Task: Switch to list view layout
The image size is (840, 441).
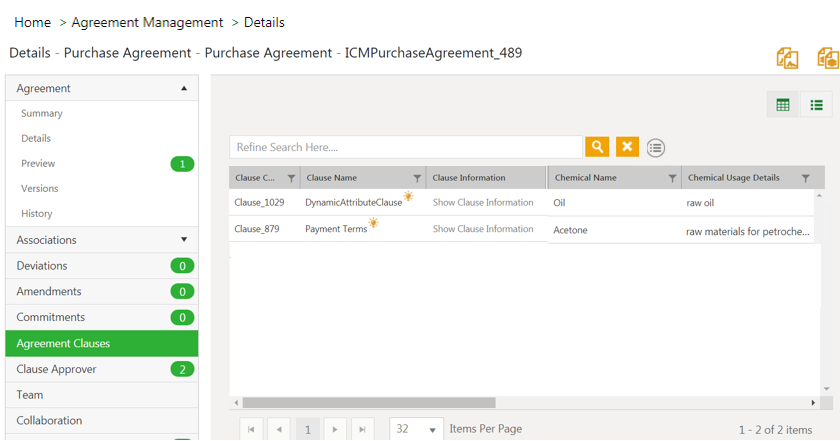Action: click(816, 105)
